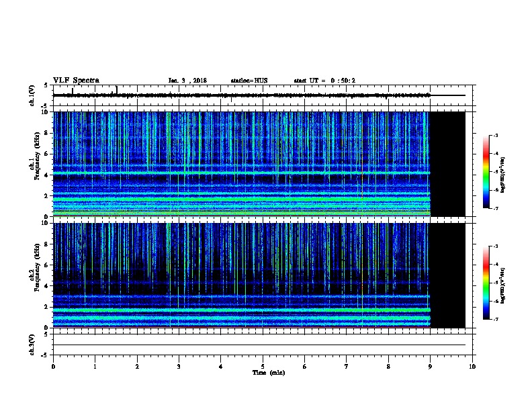Click the bright 4 kHz band in ch.1 spectrogram
The image size is (532, 411).
tap(242, 173)
